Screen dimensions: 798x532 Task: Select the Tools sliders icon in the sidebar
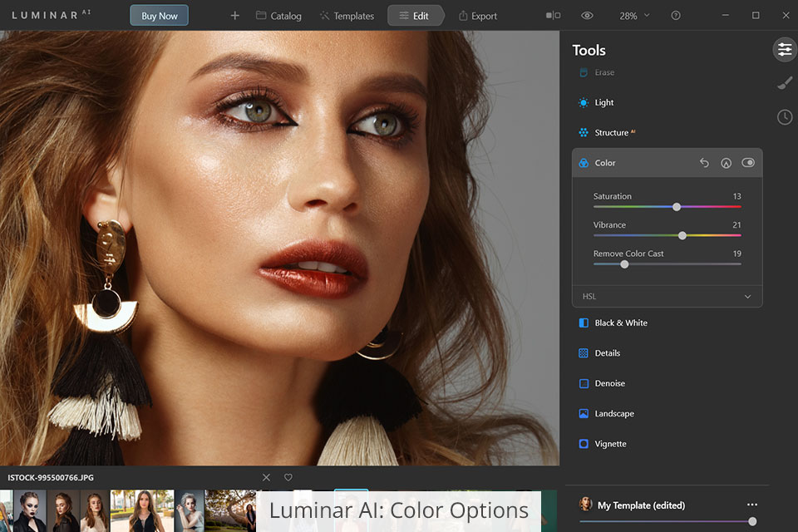[785, 50]
